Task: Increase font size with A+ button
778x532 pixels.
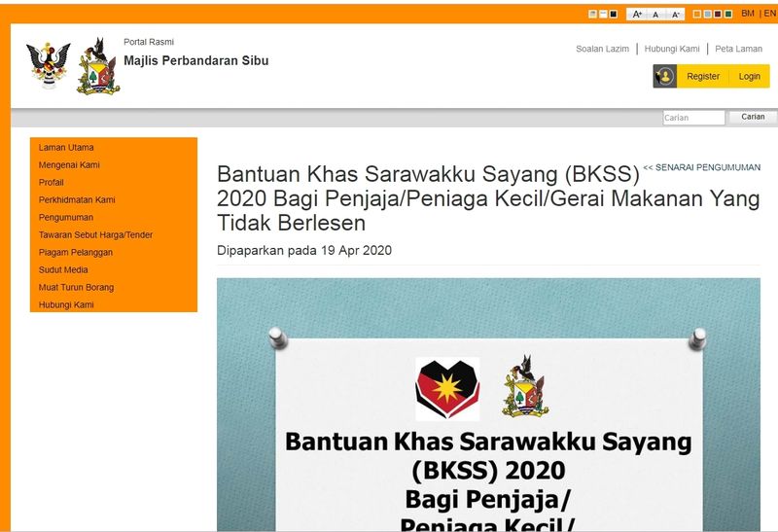Action: pyautogui.click(x=638, y=14)
